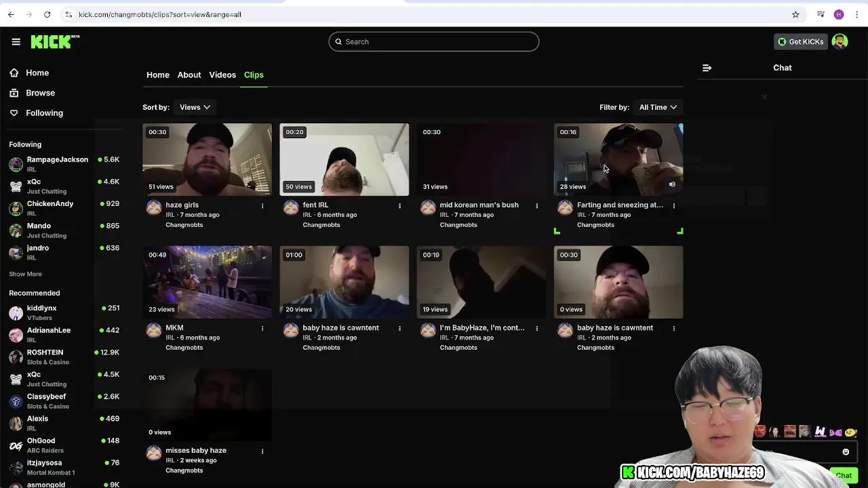Focus the Search field
868x488 pixels.
point(434,41)
